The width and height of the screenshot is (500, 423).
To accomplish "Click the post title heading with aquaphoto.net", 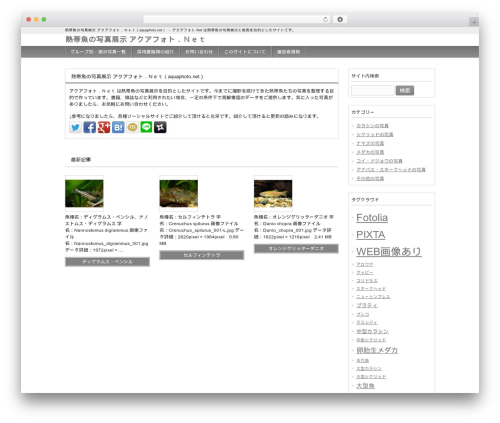I will pos(137,77).
